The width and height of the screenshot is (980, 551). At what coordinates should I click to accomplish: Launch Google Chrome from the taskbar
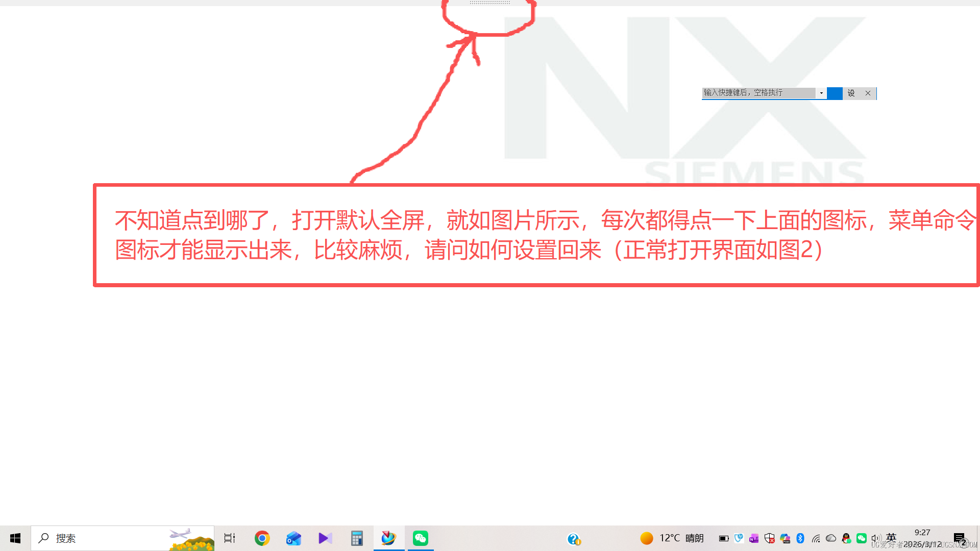point(262,538)
